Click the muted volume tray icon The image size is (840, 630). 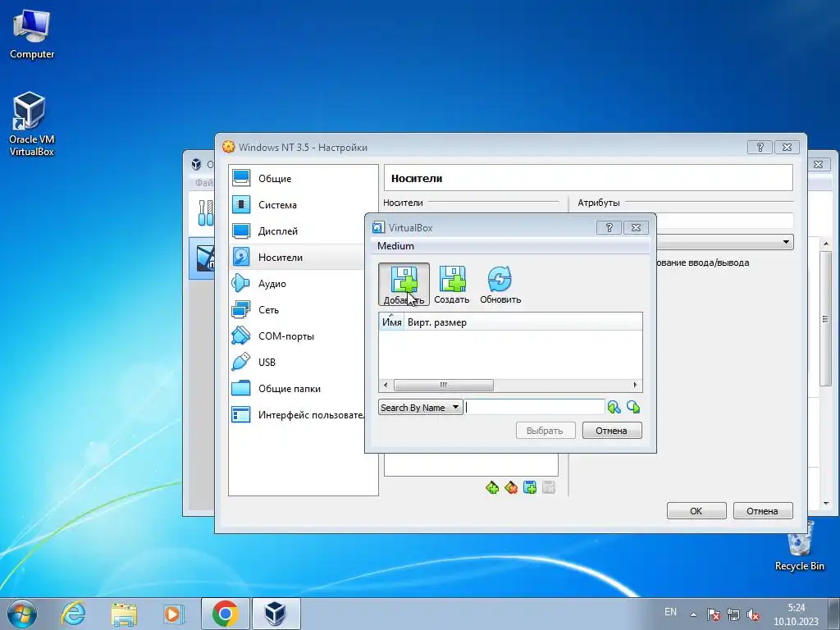753,614
